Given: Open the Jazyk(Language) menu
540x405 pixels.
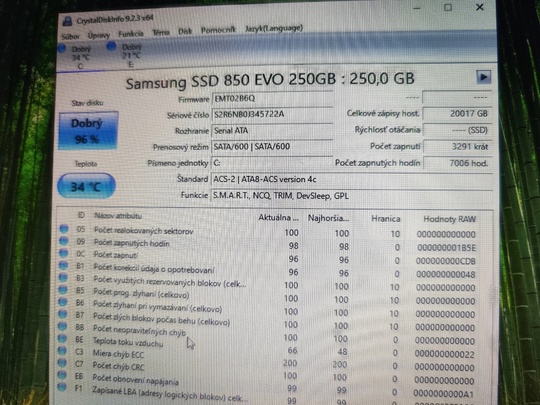Looking at the screenshot, I should click(x=274, y=28).
